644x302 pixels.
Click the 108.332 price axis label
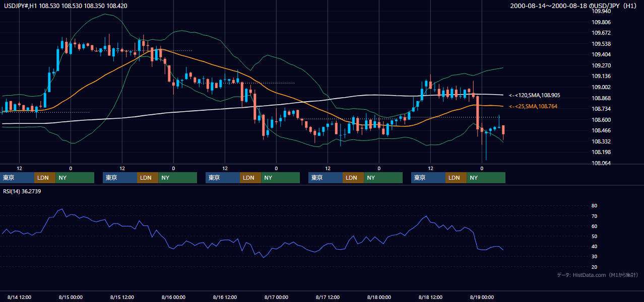[602, 141]
